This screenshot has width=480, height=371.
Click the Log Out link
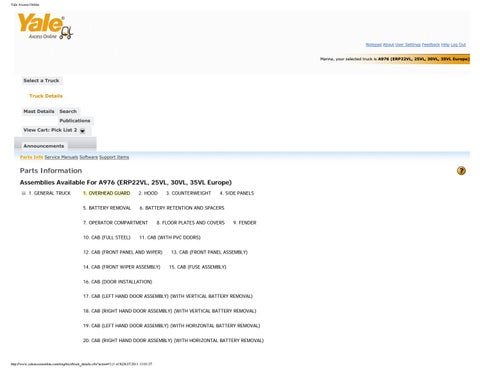point(458,45)
